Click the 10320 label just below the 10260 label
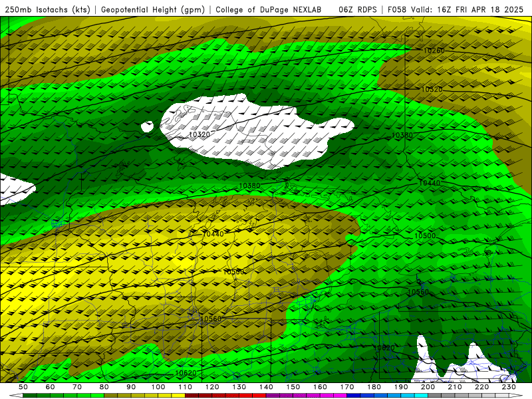532x399 pixels. 432,89
